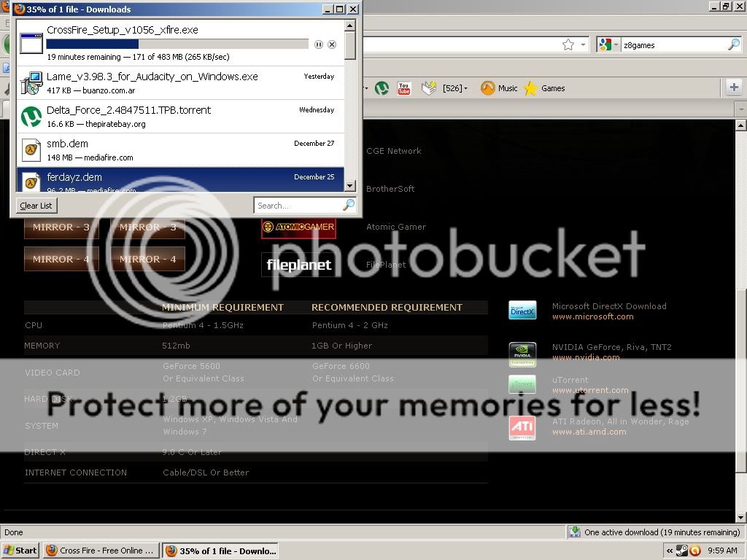Image resolution: width=747 pixels, height=560 pixels.
Task: Cancel the CrossFire_Setup download
Action: [332, 44]
